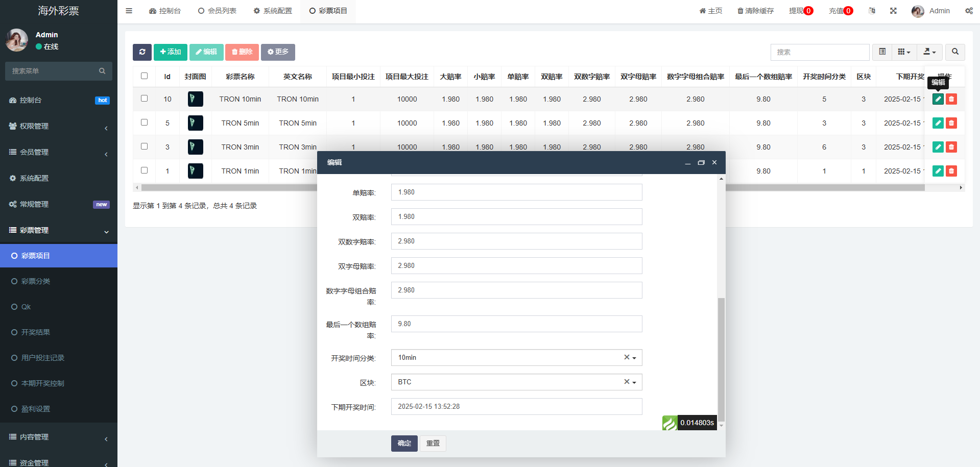The width and height of the screenshot is (980, 467).
Task: Click the hamburger menu toggle icon
Action: [x=129, y=11]
